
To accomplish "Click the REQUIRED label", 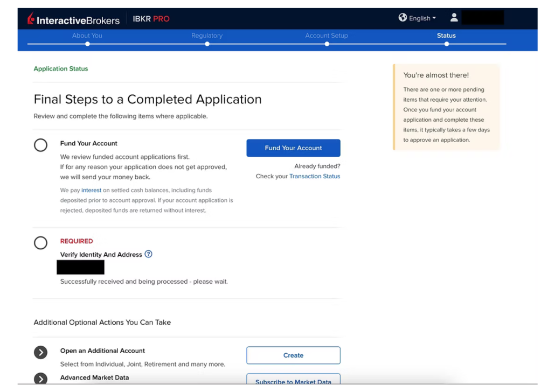I will tap(77, 241).
